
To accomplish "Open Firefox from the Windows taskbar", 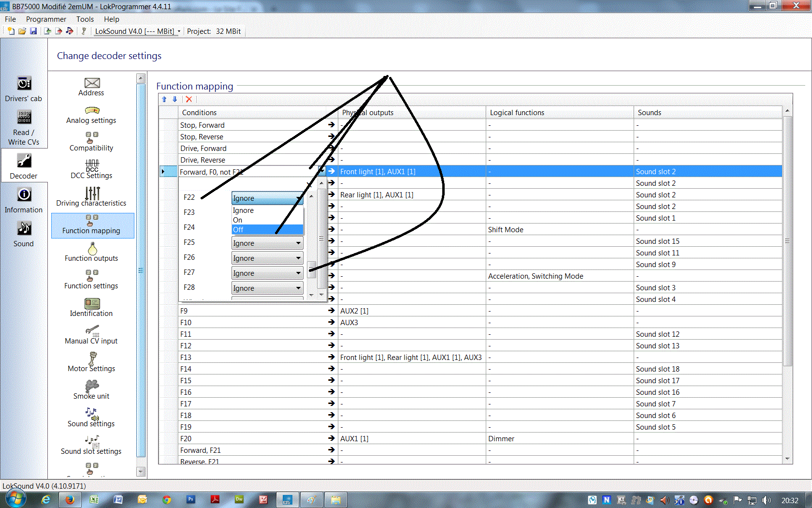I will point(70,500).
